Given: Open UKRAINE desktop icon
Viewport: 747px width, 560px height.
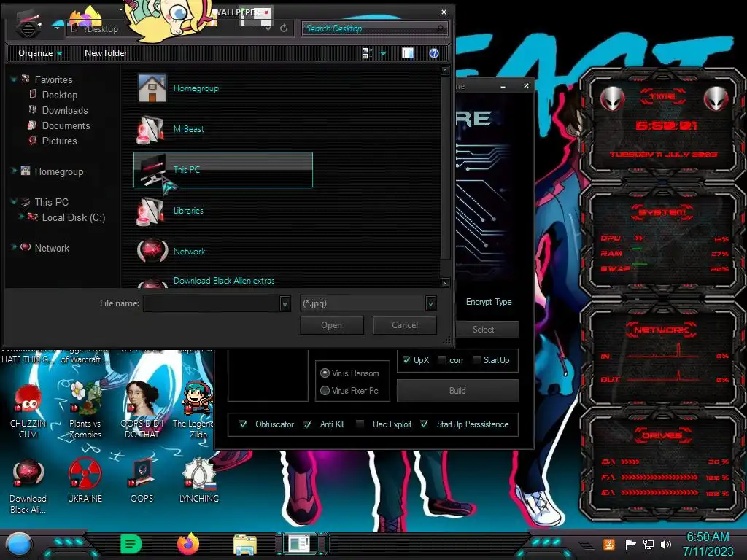Looking at the screenshot, I should pos(85,481).
